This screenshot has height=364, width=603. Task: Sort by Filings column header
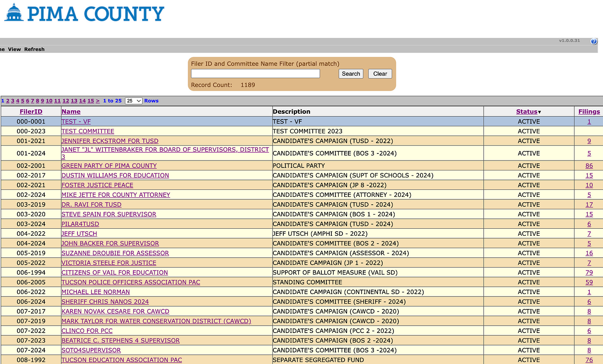[589, 112]
